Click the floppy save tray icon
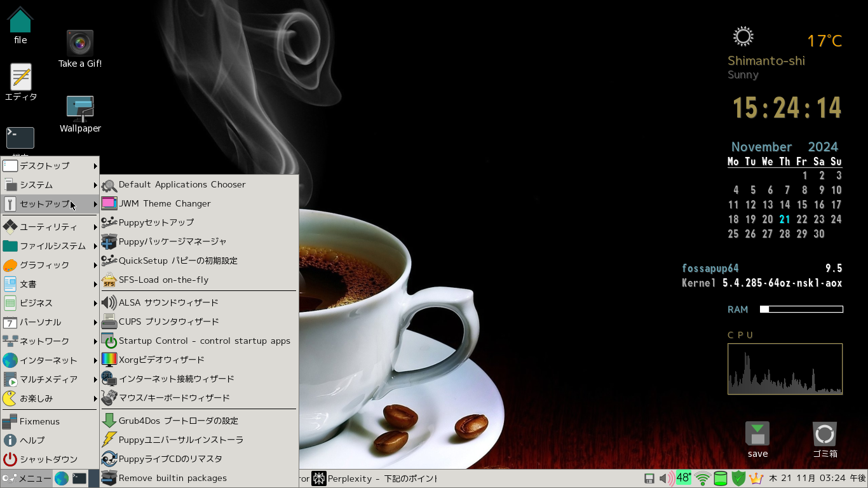Viewport: 868px width, 488px height. (x=649, y=478)
